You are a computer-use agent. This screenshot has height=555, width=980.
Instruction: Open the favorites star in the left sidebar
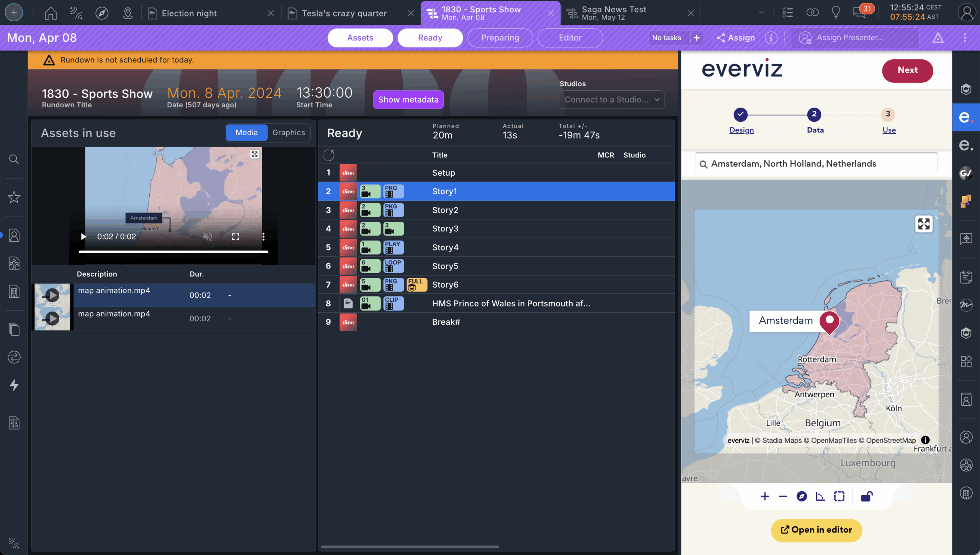click(14, 197)
